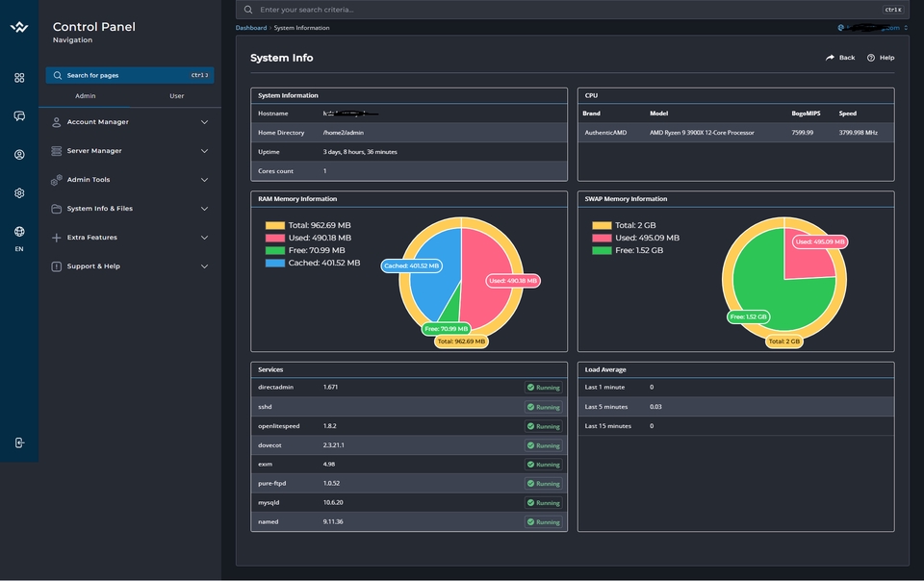Expand the Admin Tools chevron
The image size is (924, 581).
tap(204, 180)
